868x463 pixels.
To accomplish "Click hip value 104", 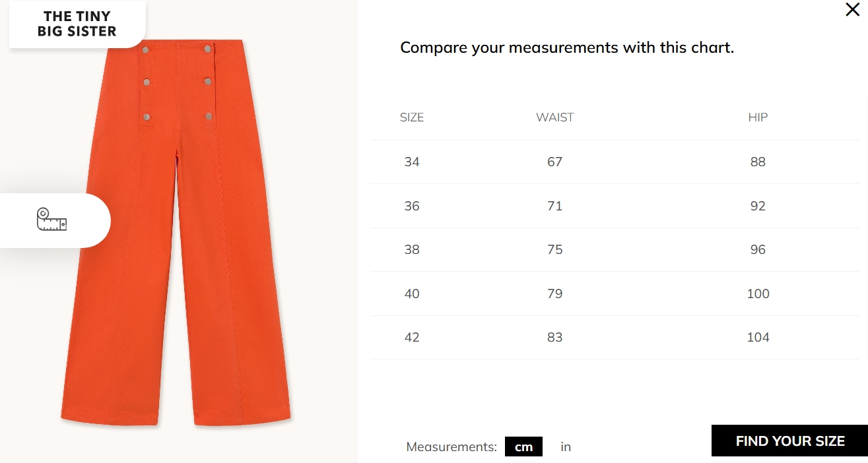I will pyautogui.click(x=758, y=337).
